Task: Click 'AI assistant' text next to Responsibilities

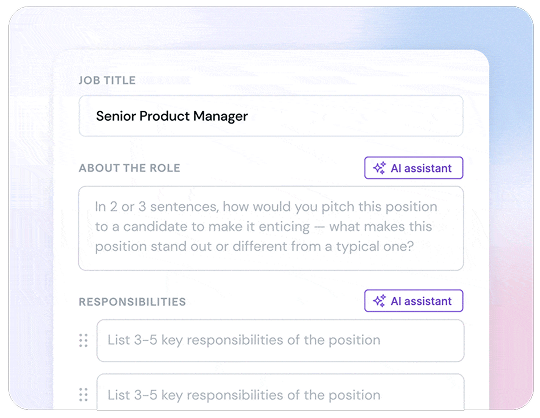Action: [421, 301]
